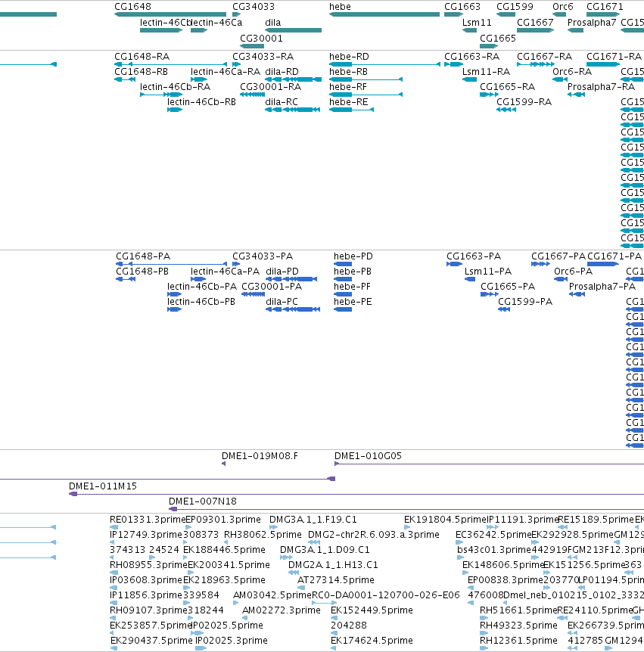Select transcript label dila-RC
The width and height of the screenshot is (644, 652).
tap(282, 102)
